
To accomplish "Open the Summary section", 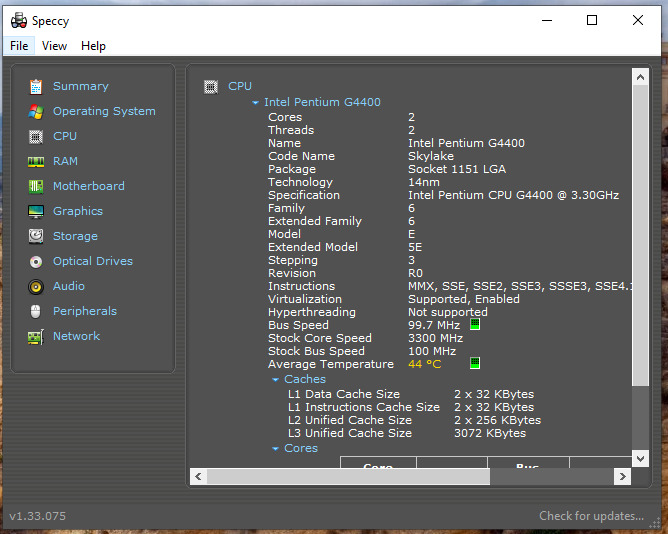I will click(81, 86).
